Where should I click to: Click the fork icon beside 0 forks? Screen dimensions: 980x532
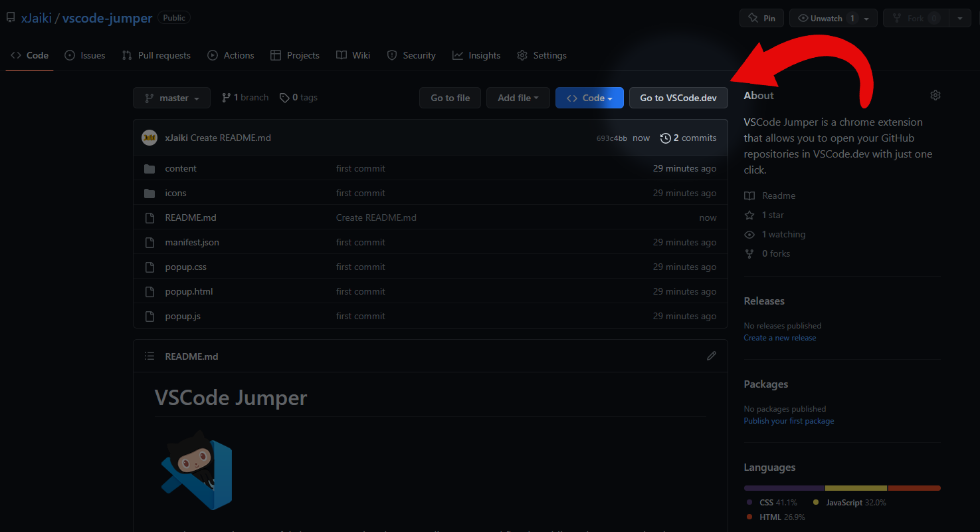(x=749, y=254)
